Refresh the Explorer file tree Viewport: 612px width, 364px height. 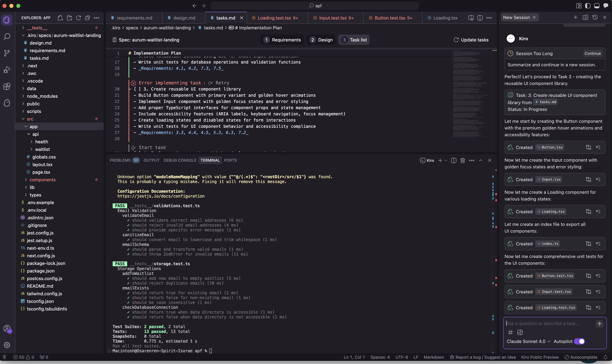(78, 18)
